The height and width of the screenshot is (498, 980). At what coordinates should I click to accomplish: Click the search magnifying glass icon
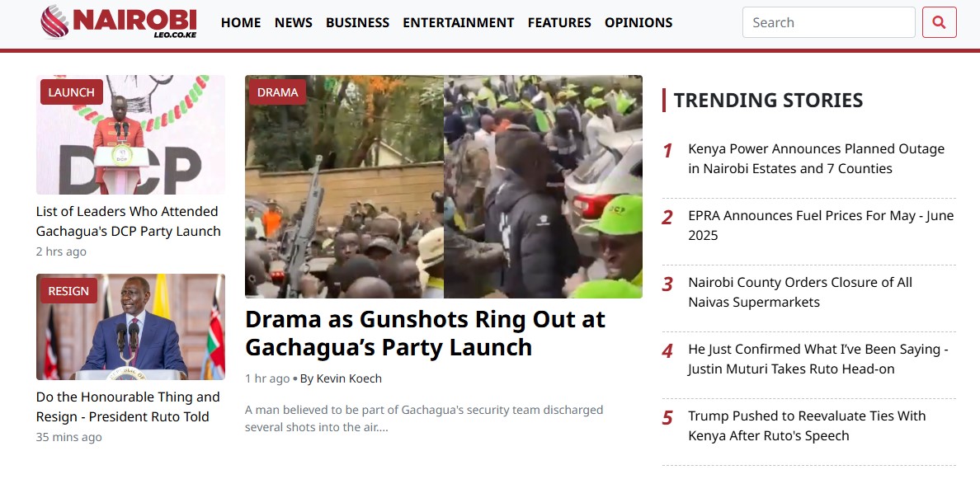(939, 22)
